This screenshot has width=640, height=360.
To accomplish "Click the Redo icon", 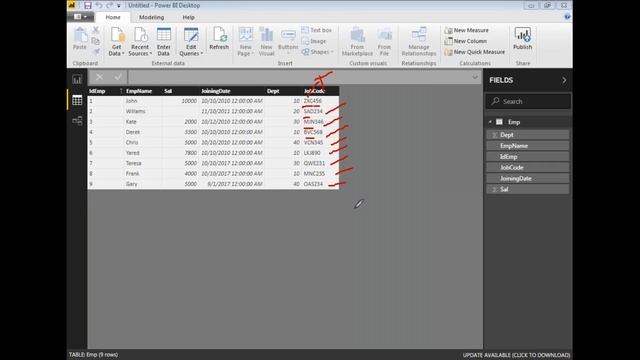I will pos(109,5).
